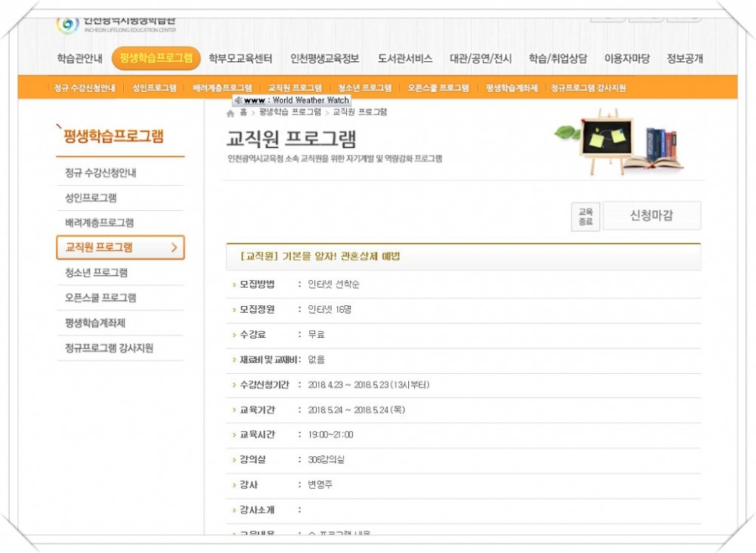
Task: Go to 학습/취업상담 in the top menu
Action: [x=558, y=58]
